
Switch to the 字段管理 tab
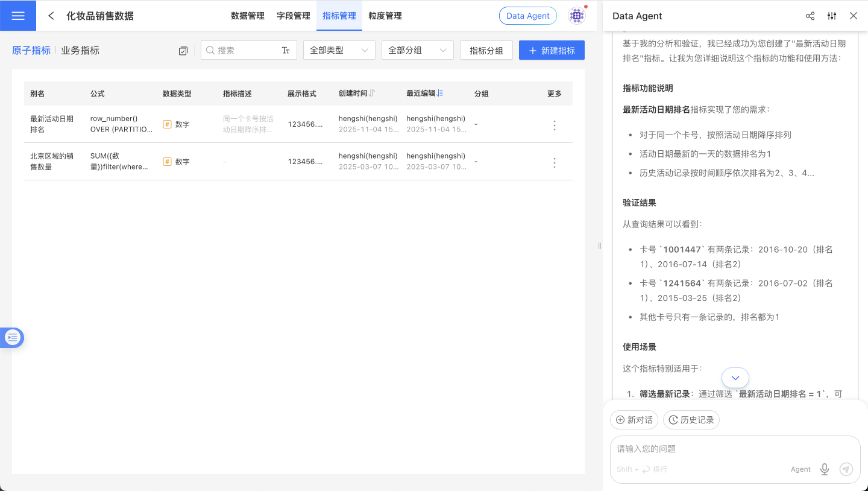tap(294, 16)
